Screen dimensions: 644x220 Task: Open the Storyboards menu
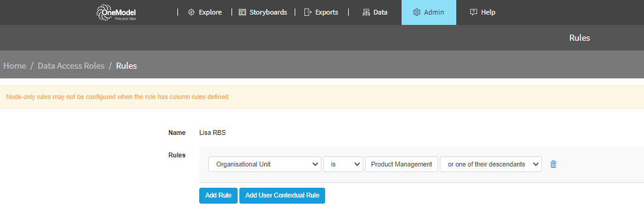pos(263,12)
